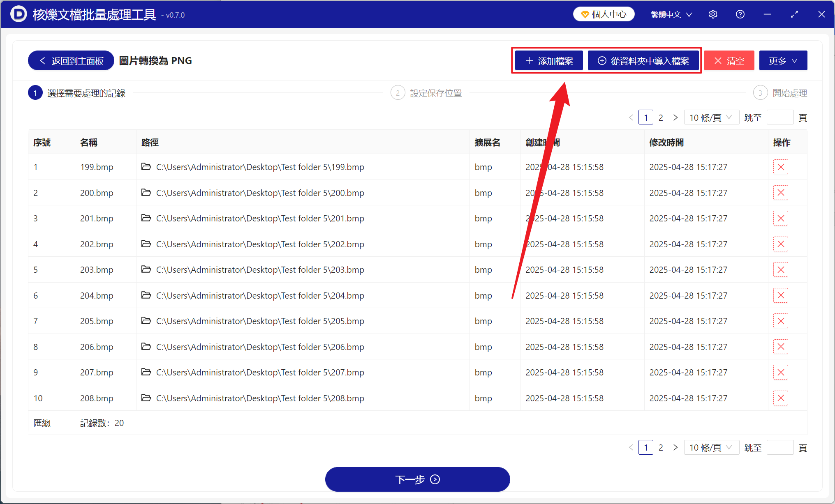Open folder icon for 203.bmp path

tap(146, 269)
